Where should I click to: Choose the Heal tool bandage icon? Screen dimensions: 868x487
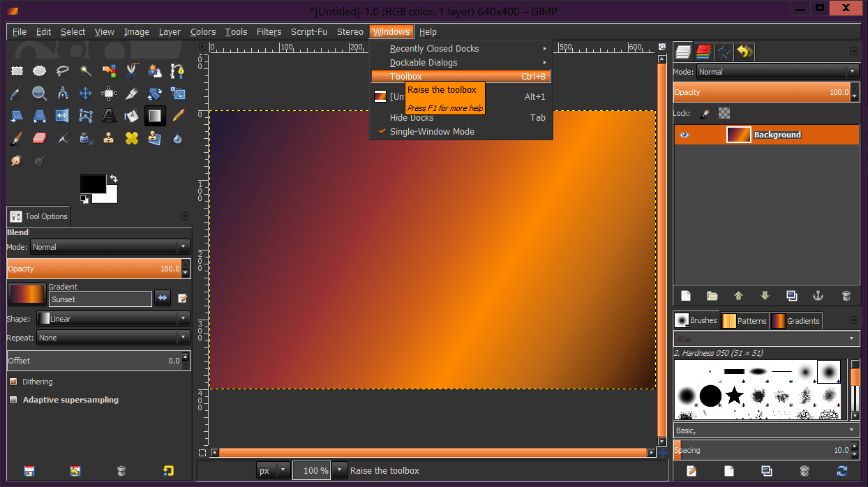[132, 138]
